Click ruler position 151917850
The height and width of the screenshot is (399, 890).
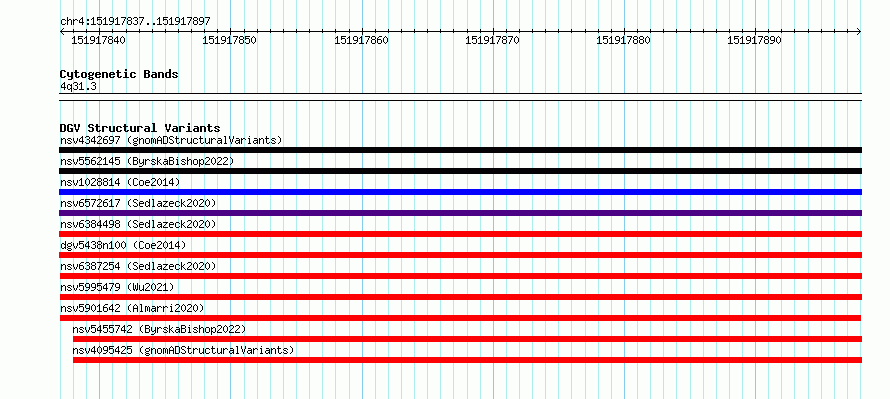click(230, 40)
